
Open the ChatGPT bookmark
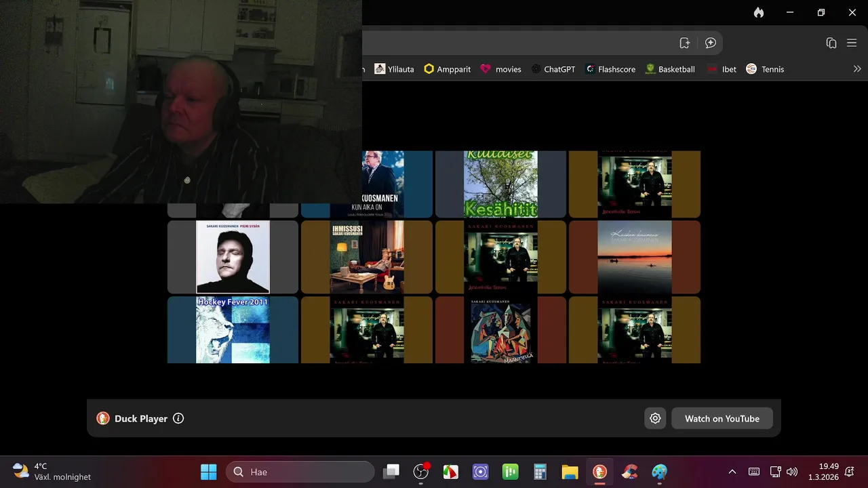tap(553, 69)
